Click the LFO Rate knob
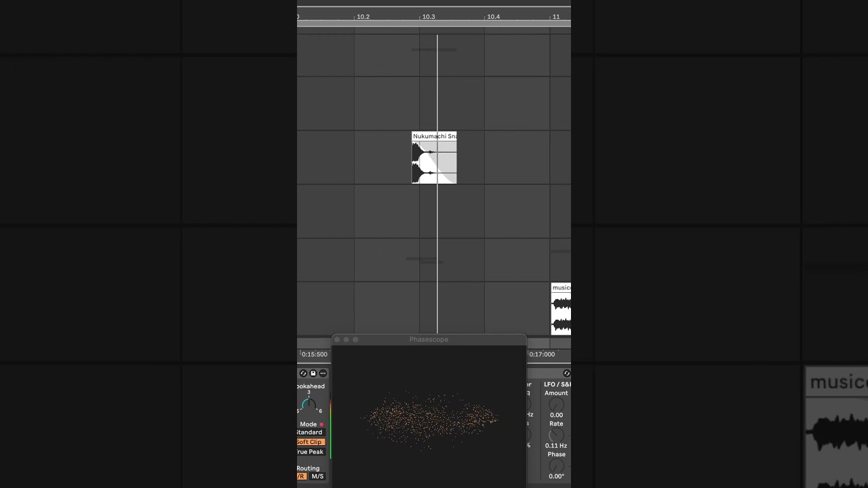Image resolution: width=868 pixels, height=488 pixels. click(556, 435)
